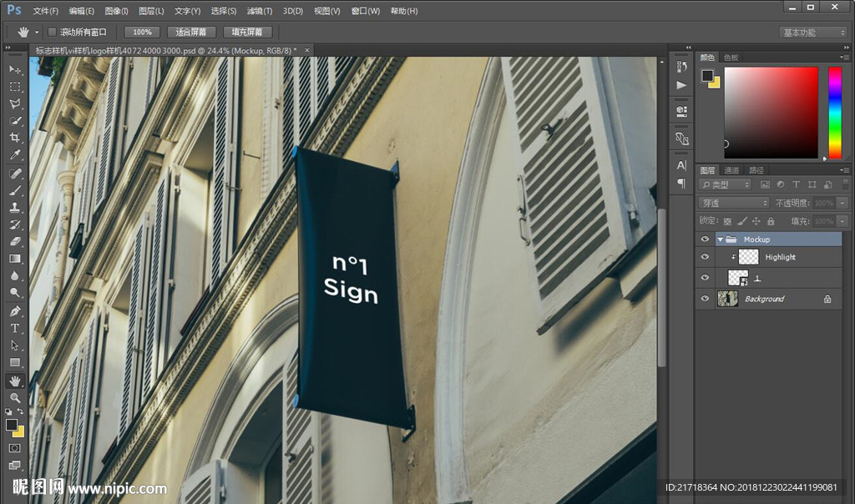Click the Lock position icon in Layers panel
Viewport: 855px width, 504px height.
756,221
